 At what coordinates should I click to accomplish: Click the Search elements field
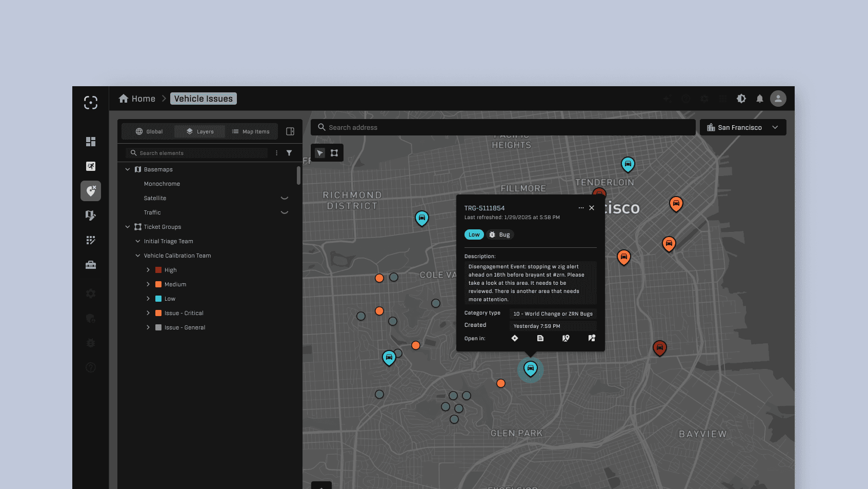197,153
